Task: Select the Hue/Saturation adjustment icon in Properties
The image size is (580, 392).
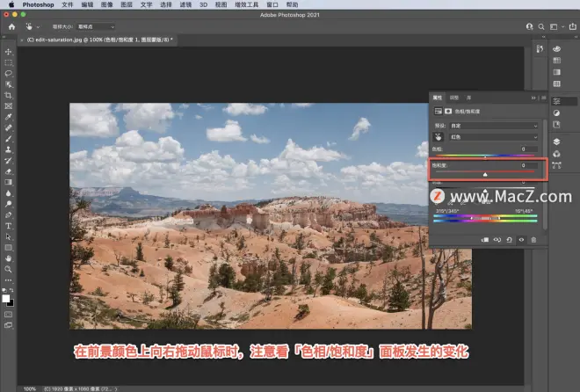Action: [x=438, y=112]
